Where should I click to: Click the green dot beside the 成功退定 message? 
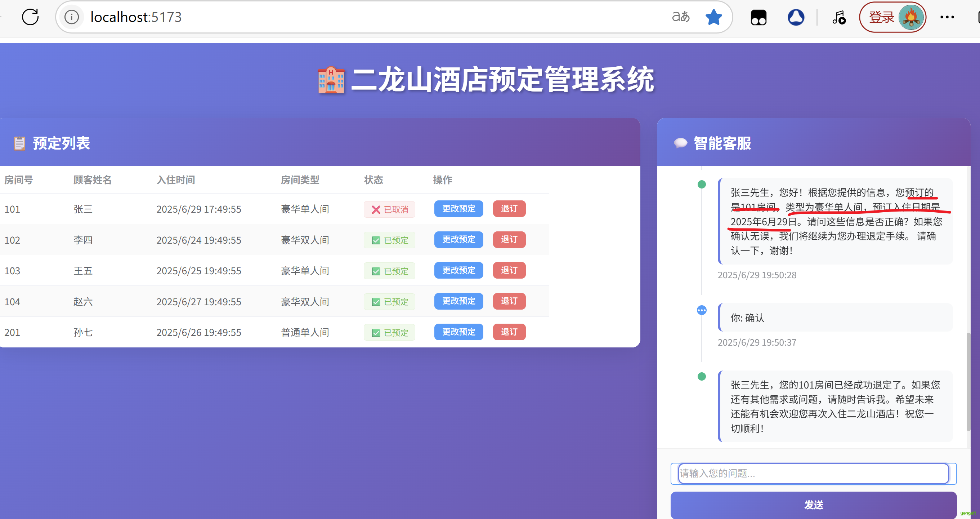point(702,376)
